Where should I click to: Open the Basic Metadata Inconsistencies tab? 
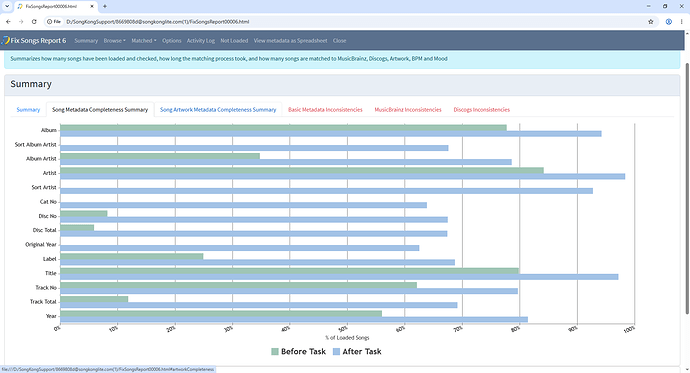(325, 110)
